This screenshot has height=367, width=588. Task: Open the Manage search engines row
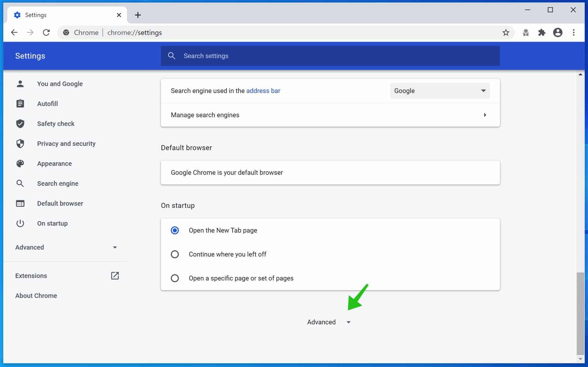[330, 115]
